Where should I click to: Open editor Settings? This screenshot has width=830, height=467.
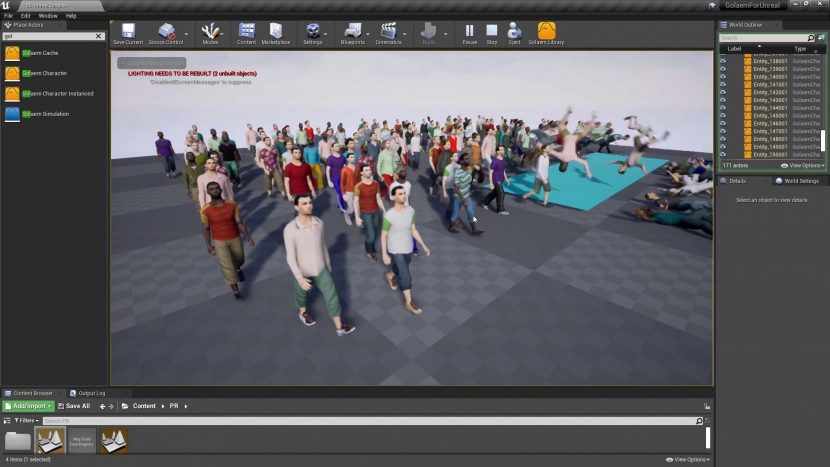click(313, 34)
